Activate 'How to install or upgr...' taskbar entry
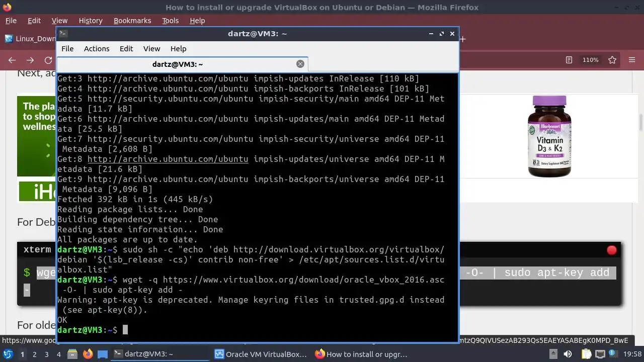Viewport: 644px width, 362px height. click(362, 354)
